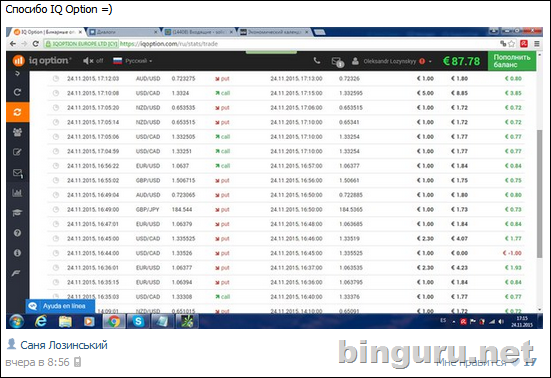Bookmark page with the star icon

click(512, 44)
